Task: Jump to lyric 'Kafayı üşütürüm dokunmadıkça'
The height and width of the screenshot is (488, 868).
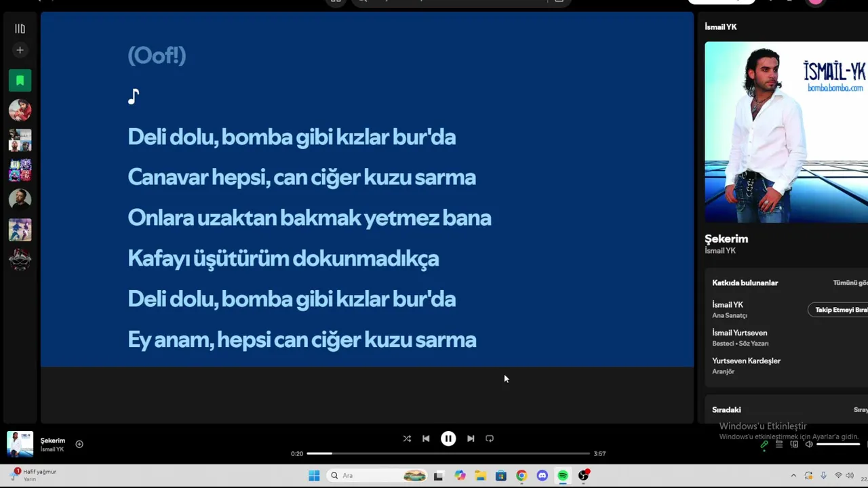Action: click(x=283, y=259)
